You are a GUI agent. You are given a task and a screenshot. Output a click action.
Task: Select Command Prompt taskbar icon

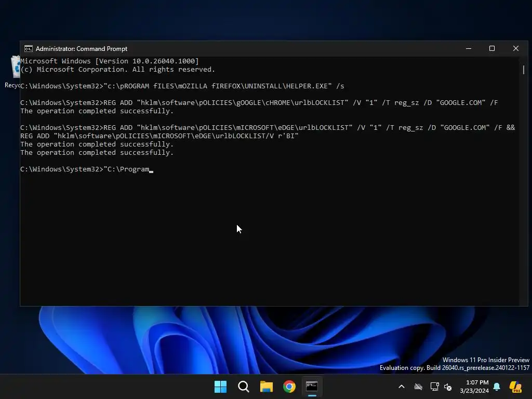click(x=312, y=387)
